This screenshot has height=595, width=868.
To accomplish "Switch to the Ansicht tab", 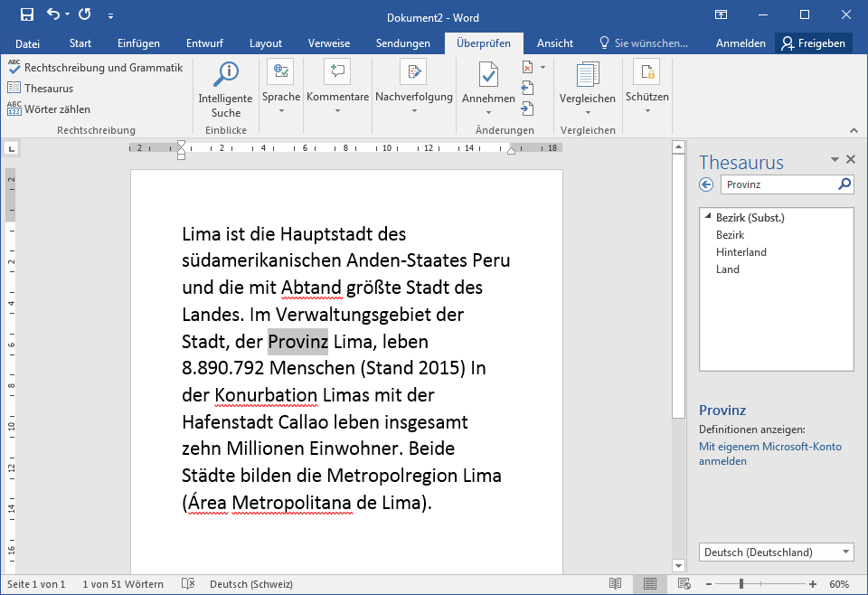I will coord(554,43).
